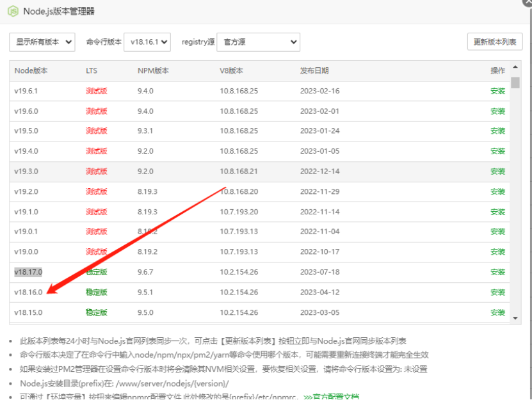532x400 pixels.
Task: Install Node version v19.0.0
Action: pyautogui.click(x=499, y=252)
